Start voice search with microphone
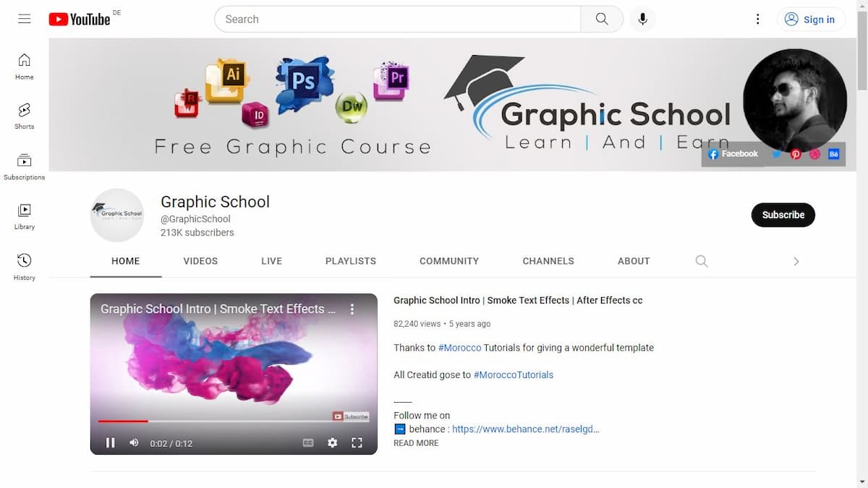868x488 pixels. click(x=642, y=20)
